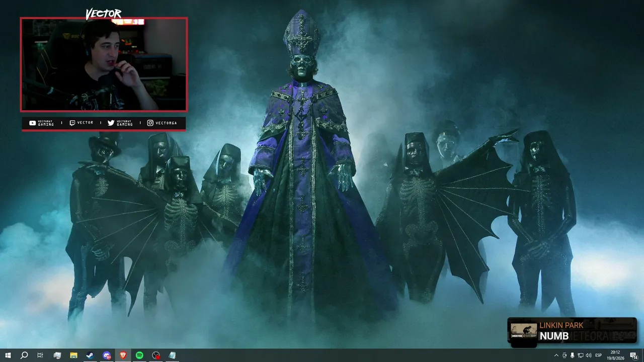
Task: Open Task View in the taskbar
Action: pos(40,355)
